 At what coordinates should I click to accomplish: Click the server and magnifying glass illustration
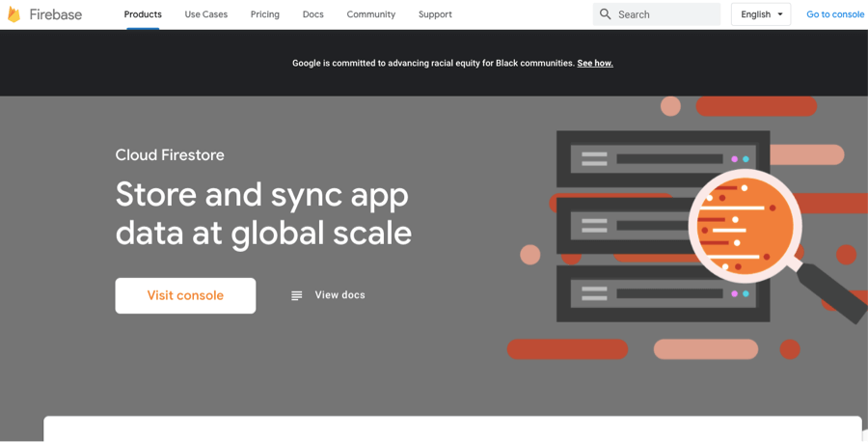pyautogui.click(x=687, y=227)
